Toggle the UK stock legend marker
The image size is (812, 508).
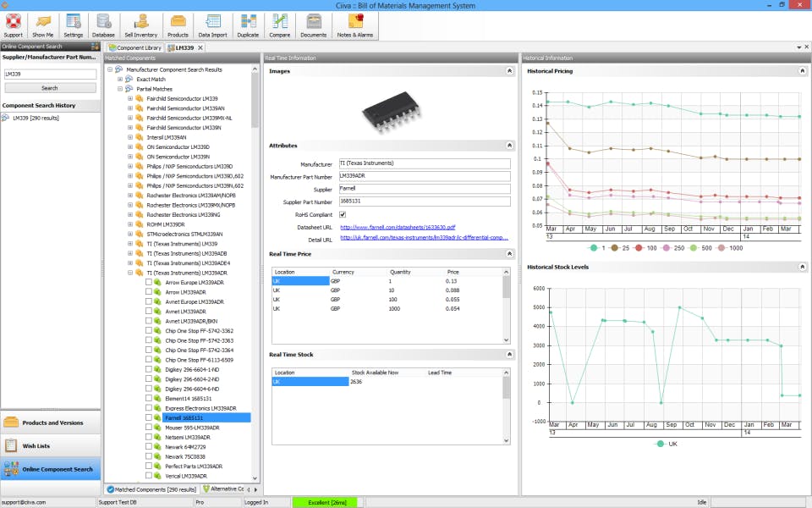point(660,444)
